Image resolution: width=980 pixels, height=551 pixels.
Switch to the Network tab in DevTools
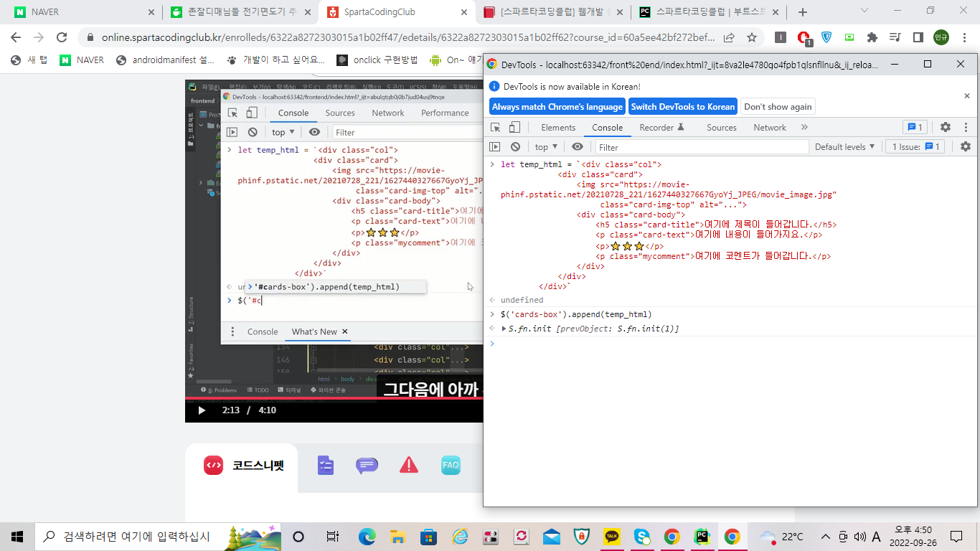[x=770, y=127]
